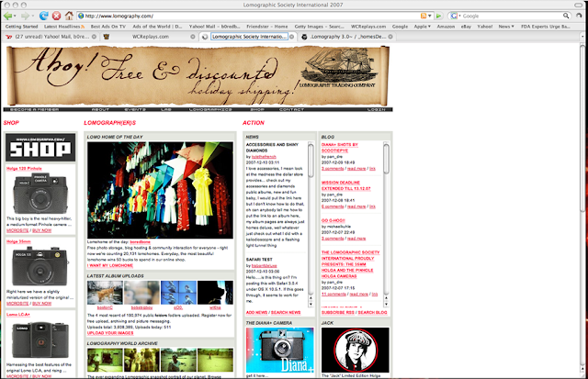This screenshot has height=379, width=588.
Task: Open the Amazon bookmark
Action: pyautogui.click(x=446, y=27)
